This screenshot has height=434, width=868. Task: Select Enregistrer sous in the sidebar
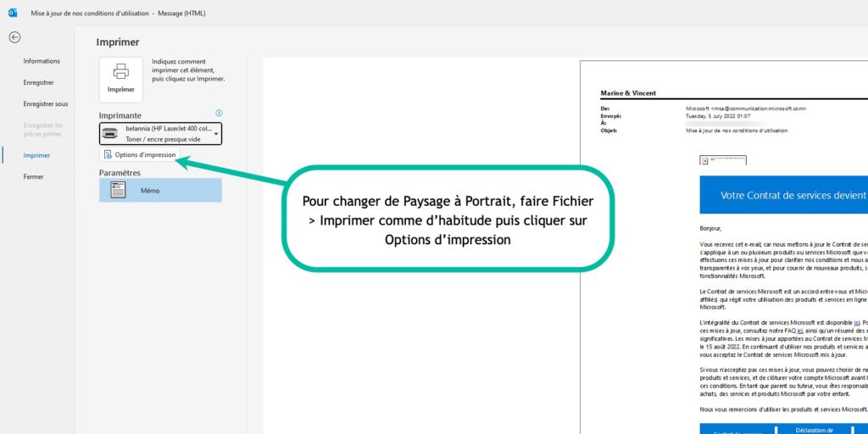pos(45,103)
